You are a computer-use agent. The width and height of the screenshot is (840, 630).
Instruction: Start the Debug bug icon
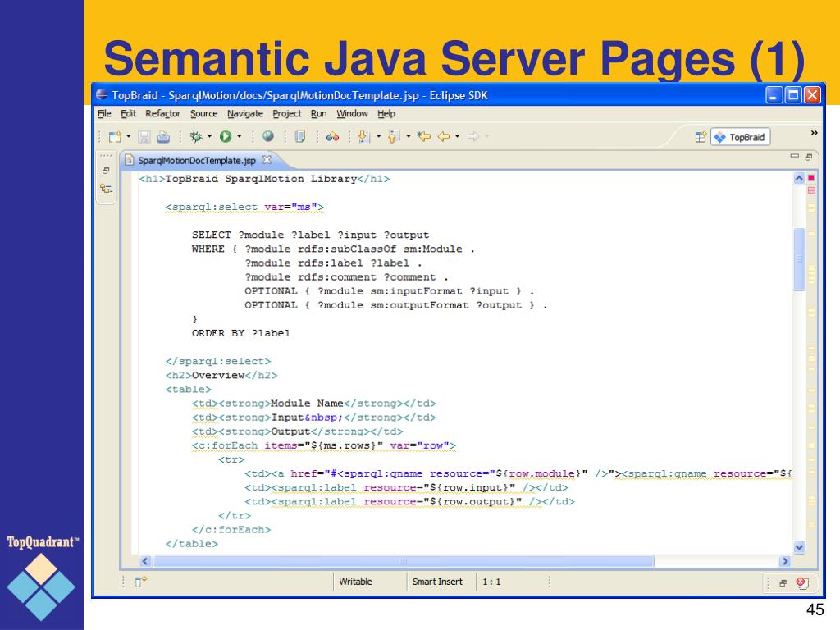click(x=196, y=137)
